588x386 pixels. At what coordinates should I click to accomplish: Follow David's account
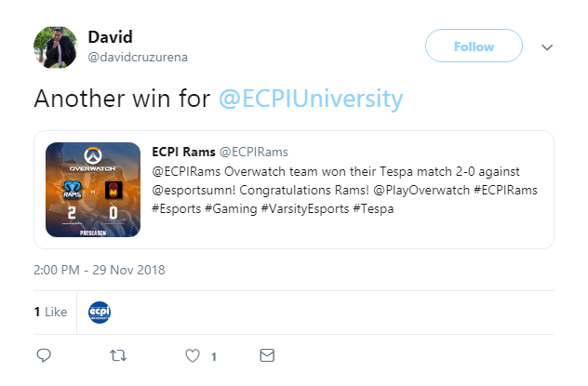(474, 46)
